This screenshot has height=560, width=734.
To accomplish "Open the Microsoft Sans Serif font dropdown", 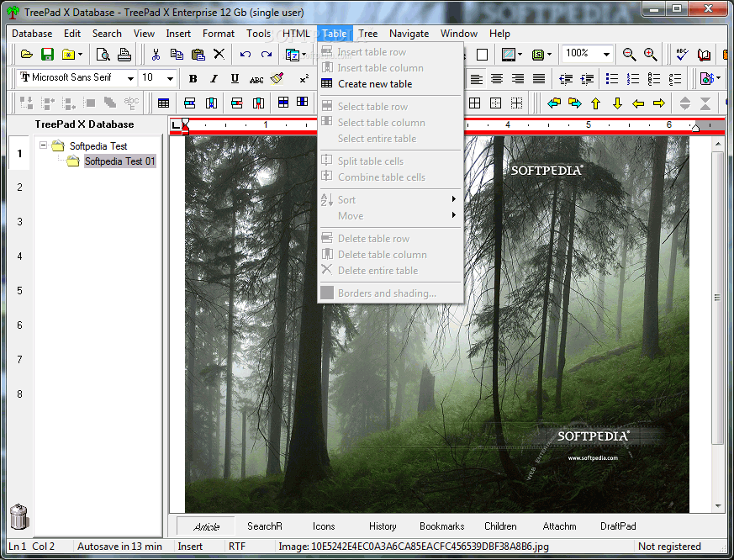I will click(x=130, y=78).
